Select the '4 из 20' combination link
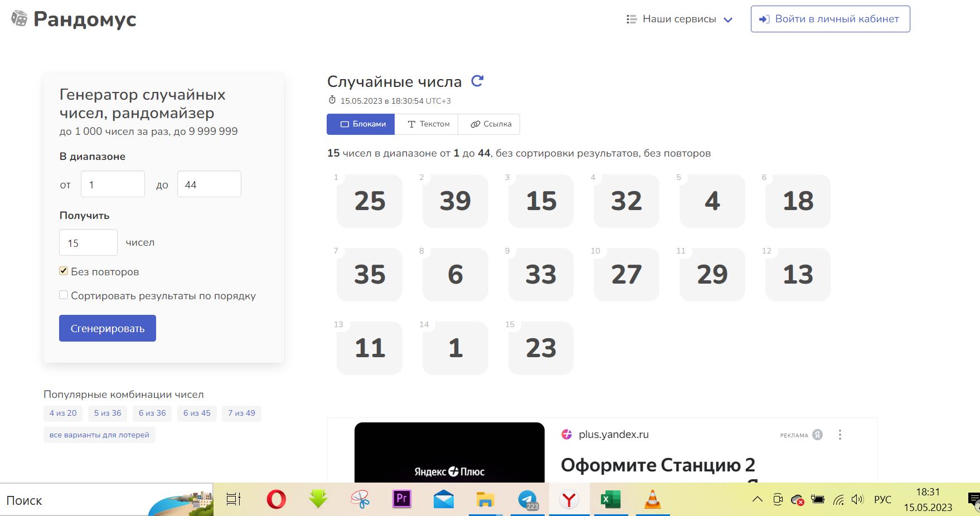 (63, 413)
